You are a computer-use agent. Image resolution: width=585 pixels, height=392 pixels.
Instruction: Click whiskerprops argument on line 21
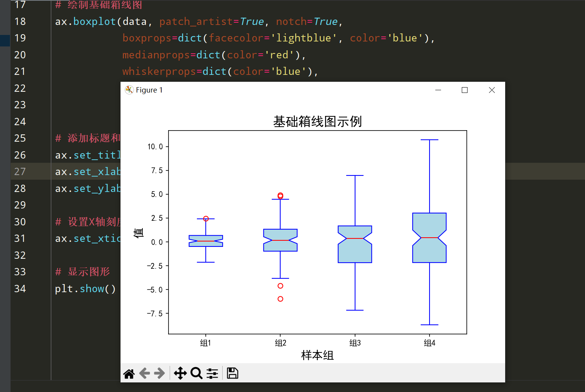pyautogui.click(x=159, y=71)
